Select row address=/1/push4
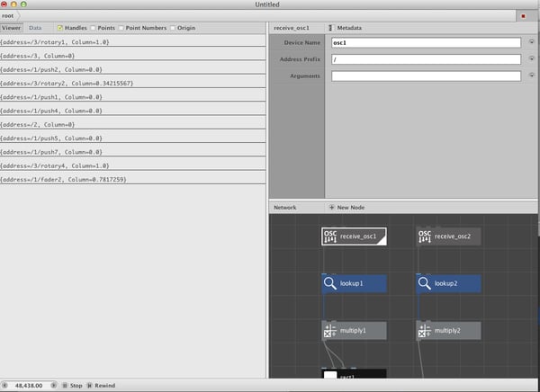 tap(132, 111)
